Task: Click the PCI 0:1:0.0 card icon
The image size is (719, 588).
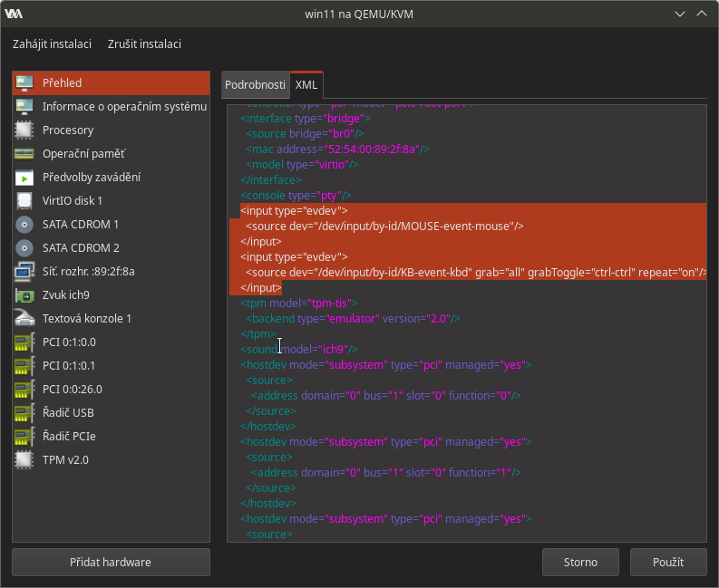Action: click(x=24, y=342)
